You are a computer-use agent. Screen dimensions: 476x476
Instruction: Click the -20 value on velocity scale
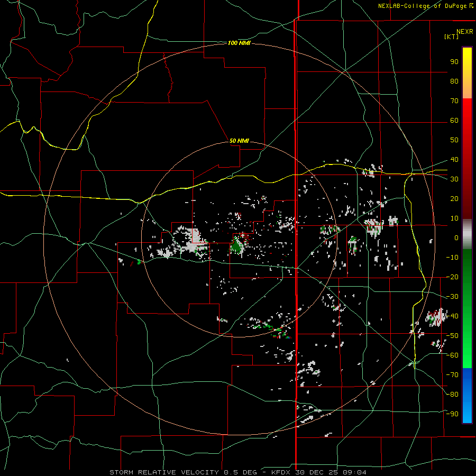click(452, 277)
